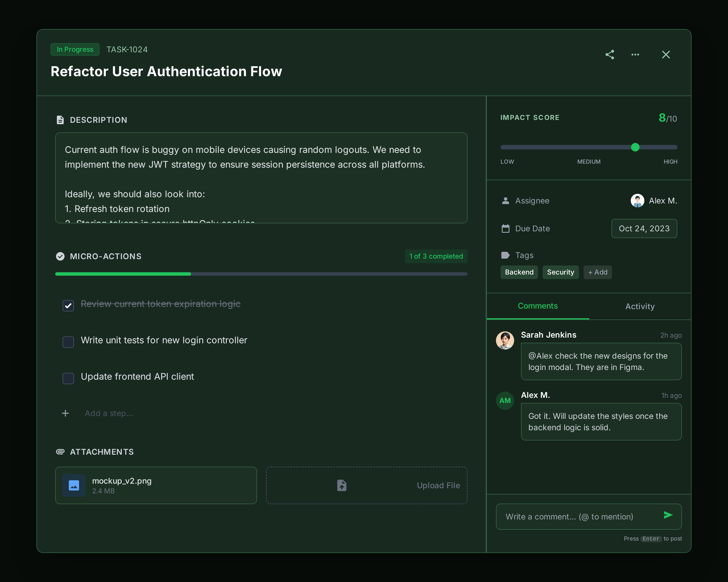Click the mockup_v2.png file name
The height and width of the screenshot is (582, 728).
(x=121, y=481)
